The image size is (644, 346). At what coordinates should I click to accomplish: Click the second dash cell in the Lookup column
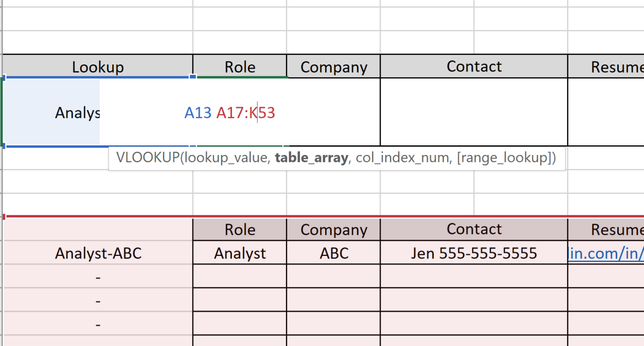(x=98, y=300)
